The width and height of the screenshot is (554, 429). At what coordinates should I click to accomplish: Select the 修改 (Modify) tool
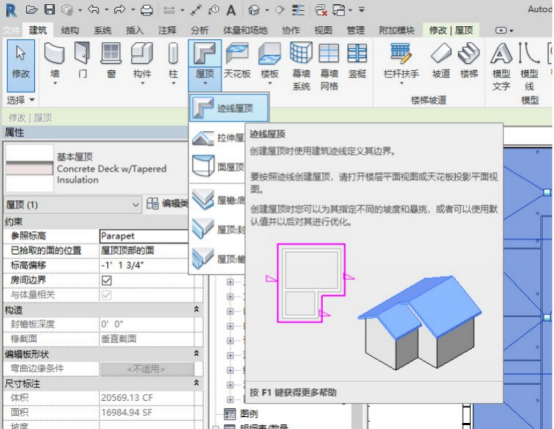21,65
